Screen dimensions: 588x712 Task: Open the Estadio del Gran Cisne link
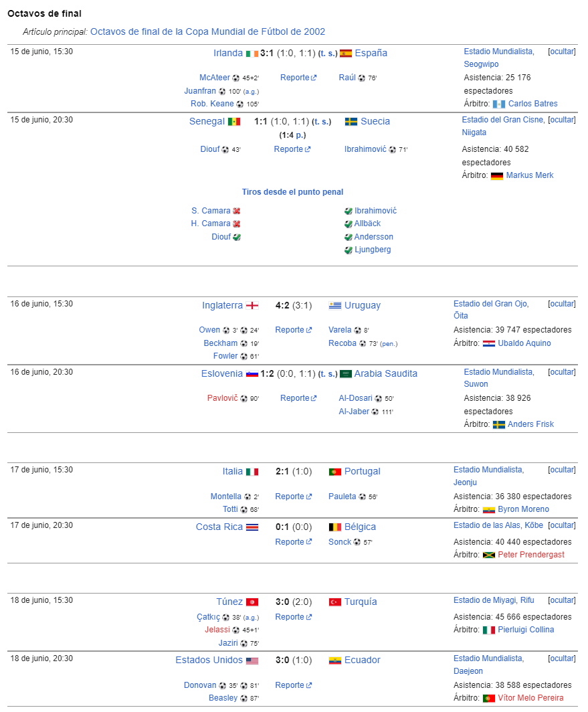click(x=502, y=119)
